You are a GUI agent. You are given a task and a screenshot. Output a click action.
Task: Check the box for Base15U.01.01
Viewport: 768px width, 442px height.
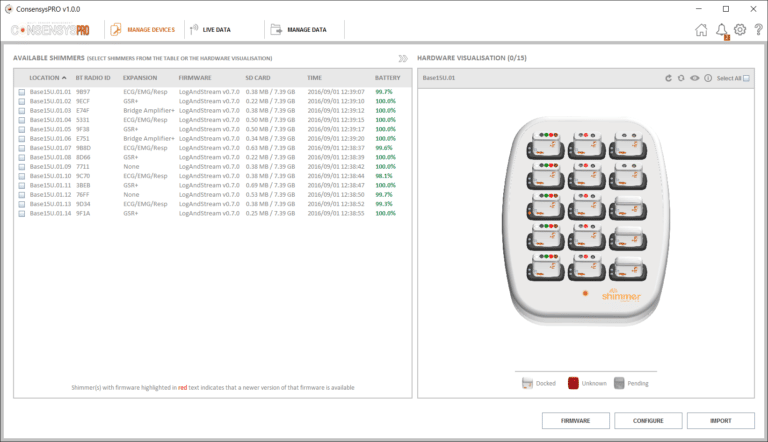click(x=21, y=92)
